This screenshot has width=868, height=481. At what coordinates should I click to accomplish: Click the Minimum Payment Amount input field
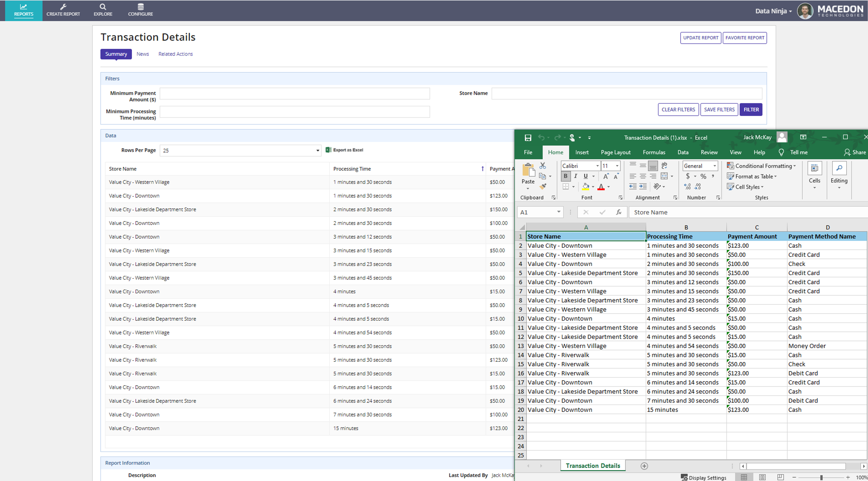pyautogui.click(x=295, y=94)
